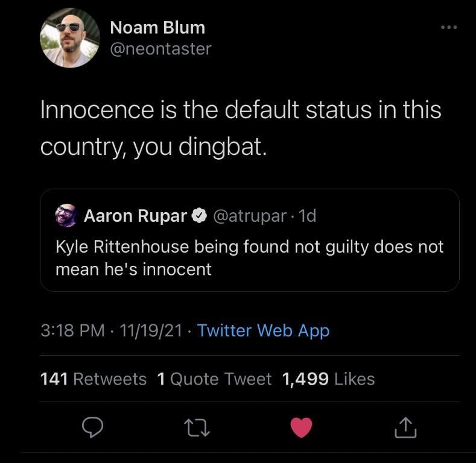Viewport: 476px width, 463px height.
Task: Click Aaron Rupar's small avatar
Action: [x=66, y=215]
